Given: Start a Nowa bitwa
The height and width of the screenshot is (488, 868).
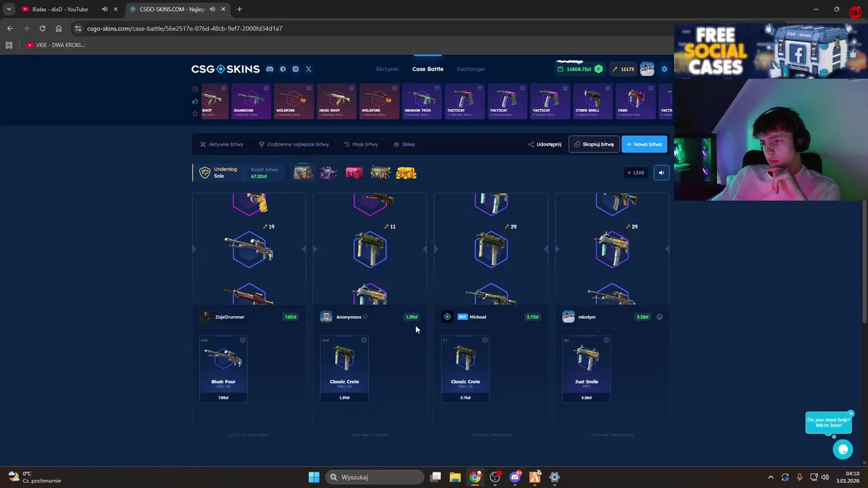Looking at the screenshot, I should pos(644,144).
